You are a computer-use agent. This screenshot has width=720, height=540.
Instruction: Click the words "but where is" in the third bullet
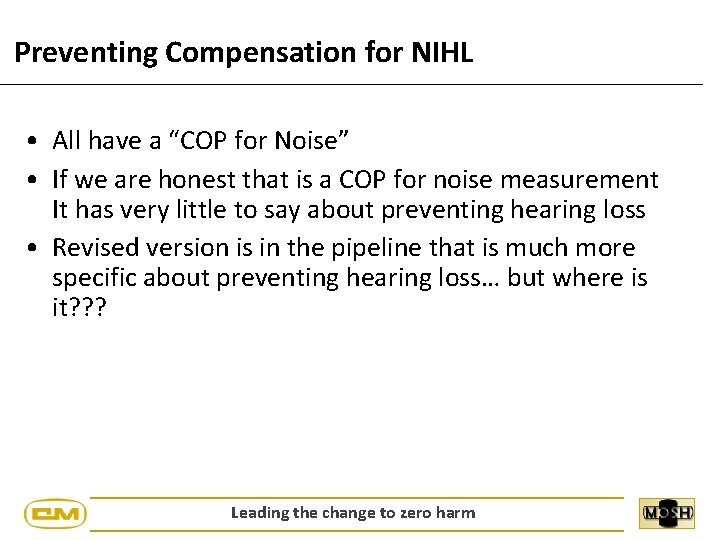tap(578, 277)
